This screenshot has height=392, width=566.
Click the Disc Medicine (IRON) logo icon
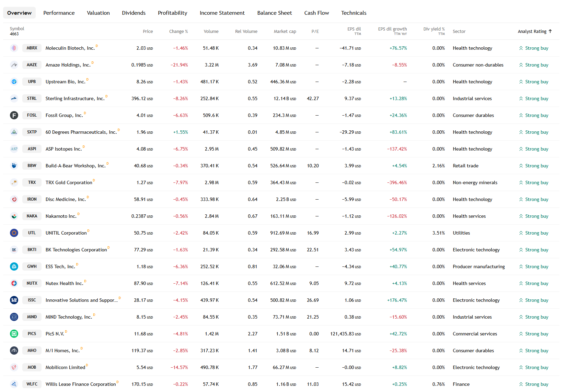(14, 199)
